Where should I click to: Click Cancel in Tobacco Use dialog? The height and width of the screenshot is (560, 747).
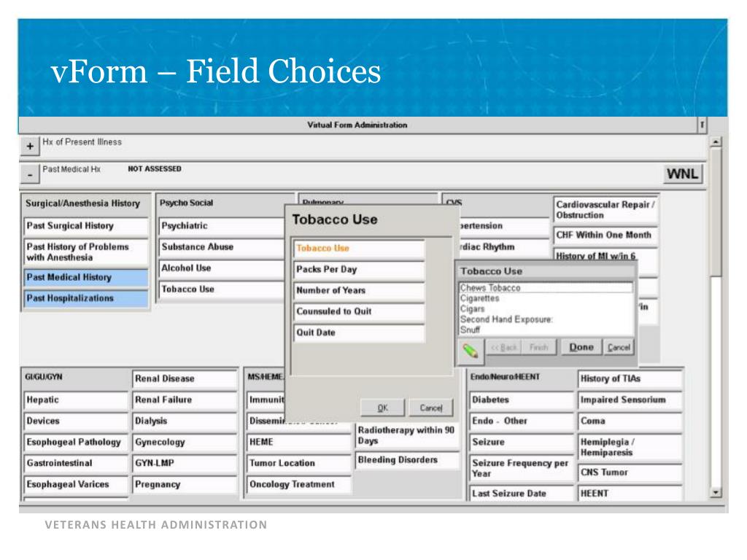click(430, 408)
